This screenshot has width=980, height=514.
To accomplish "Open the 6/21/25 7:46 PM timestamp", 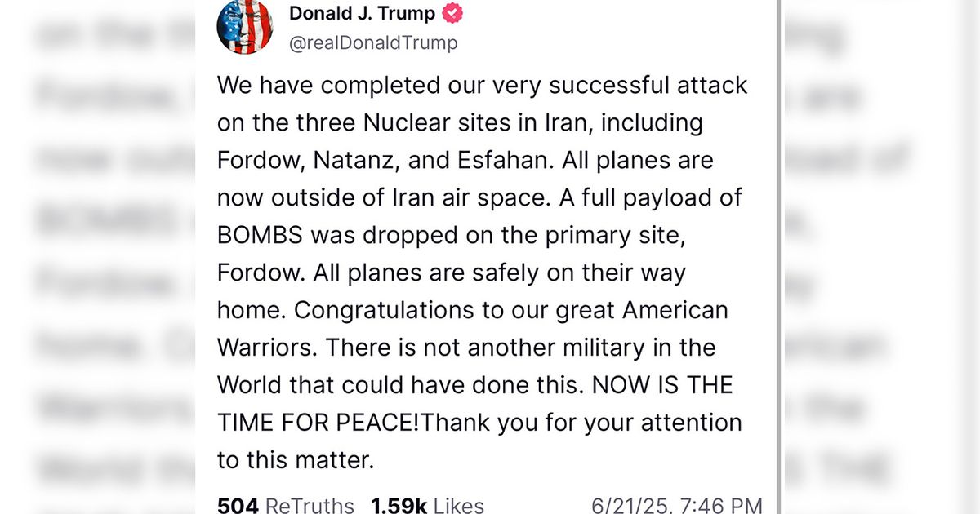I will pos(677,506).
